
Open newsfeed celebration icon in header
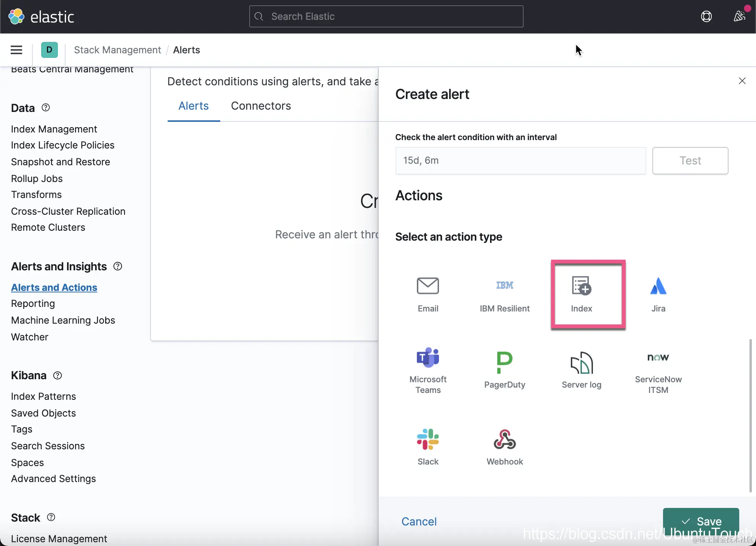[739, 16]
